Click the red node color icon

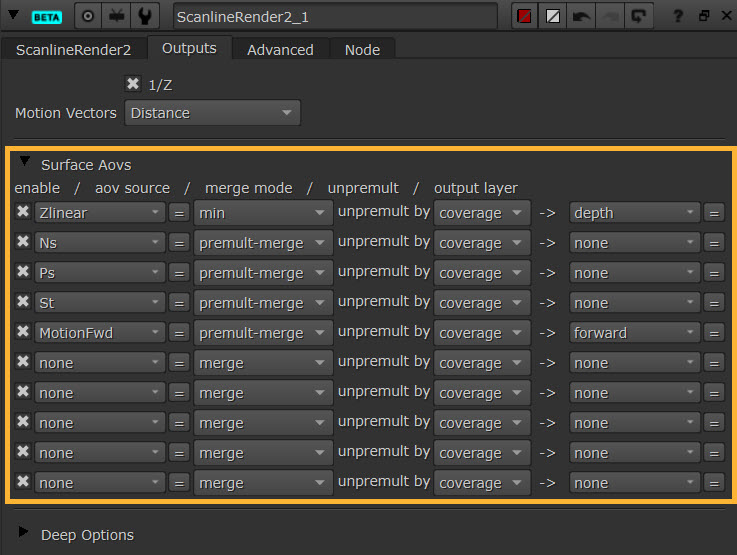pyautogui.click(x=524, y=17)
